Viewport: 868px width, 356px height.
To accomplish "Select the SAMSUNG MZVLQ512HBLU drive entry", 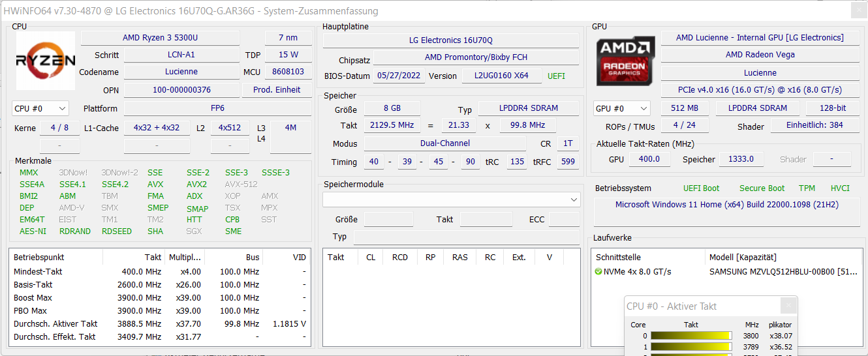I will 783,272.
